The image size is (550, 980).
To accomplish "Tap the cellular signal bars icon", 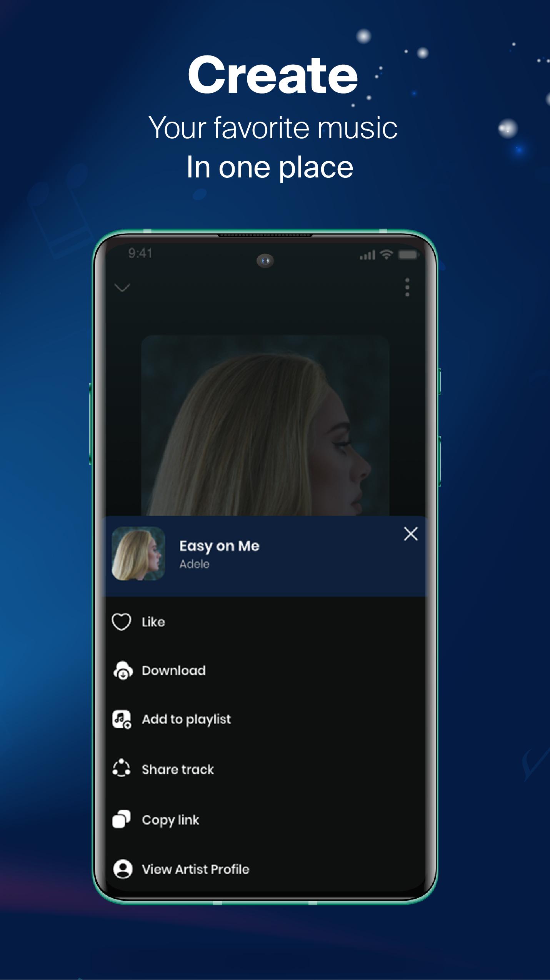I will [367, 255].
